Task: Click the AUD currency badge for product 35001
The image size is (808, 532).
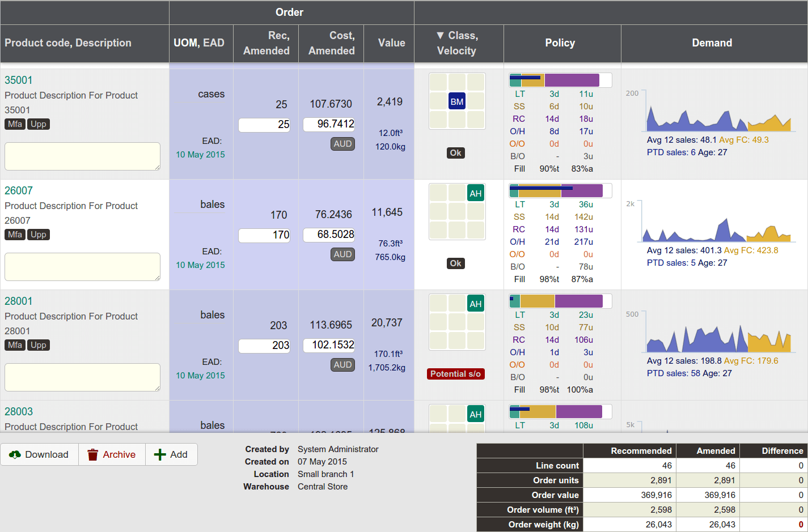Action: click(342, 144)
